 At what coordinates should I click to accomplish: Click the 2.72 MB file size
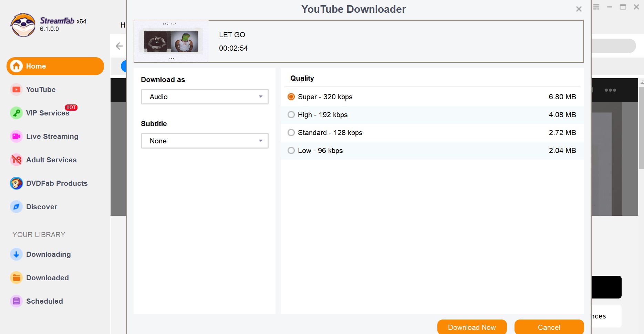[562, 133]
